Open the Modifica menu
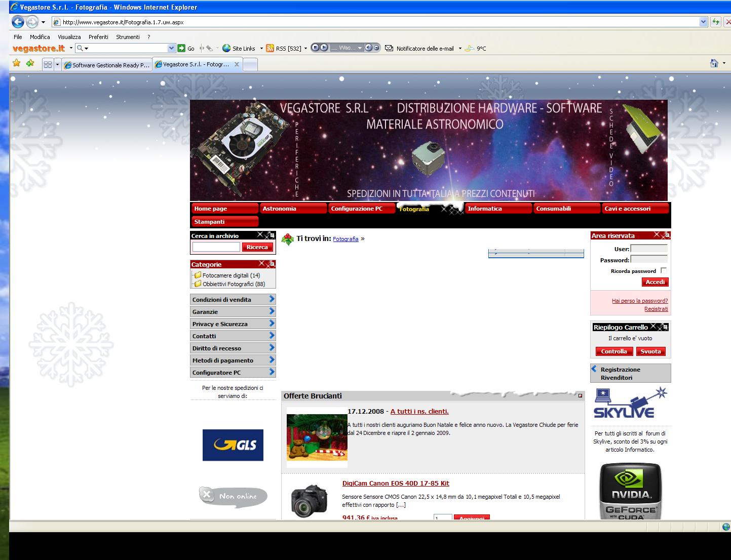The width and height of the screenshot is (731, 560). pos(40,37)
